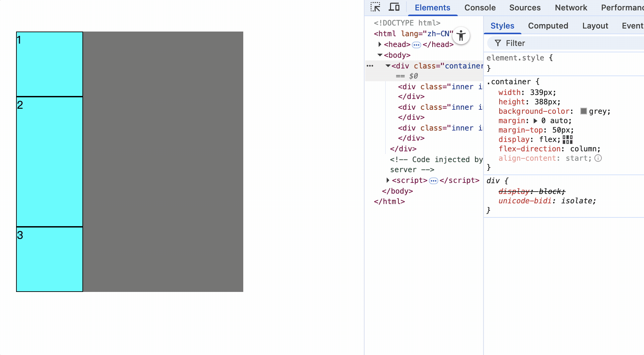Toggle the device toolbar icon
Image resolution: width=644 pixels, height=355 pixels.
coord(394,7)
